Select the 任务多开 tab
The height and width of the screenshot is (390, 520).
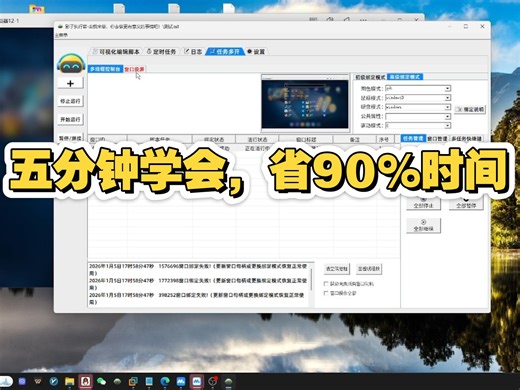[x=225, y=52]
